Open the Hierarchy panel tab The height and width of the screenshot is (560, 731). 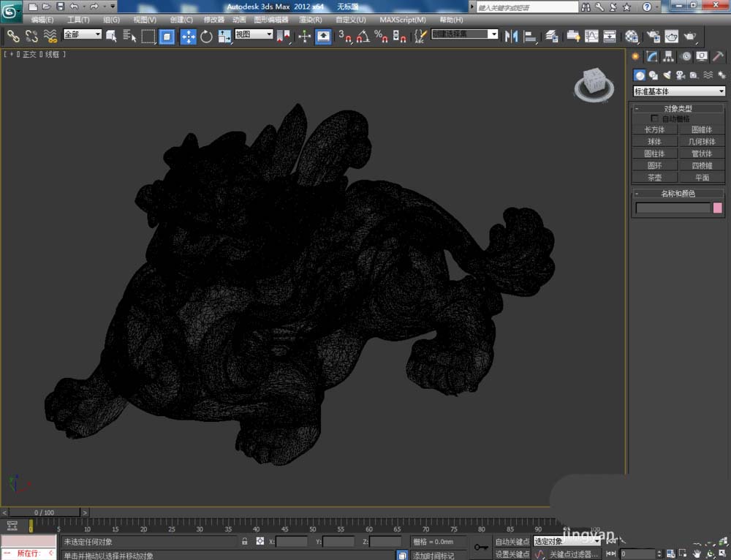click(x=668, y=56)
